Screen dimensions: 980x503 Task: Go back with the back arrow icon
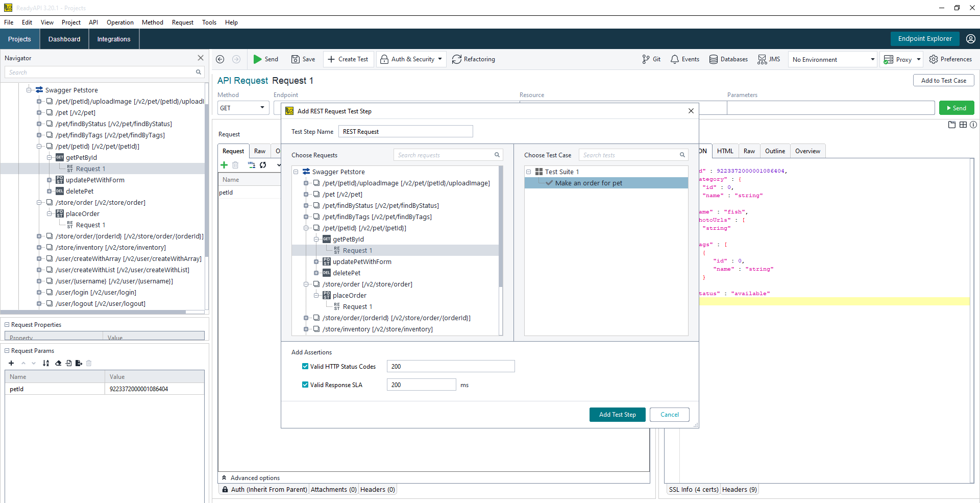point(220,59)
